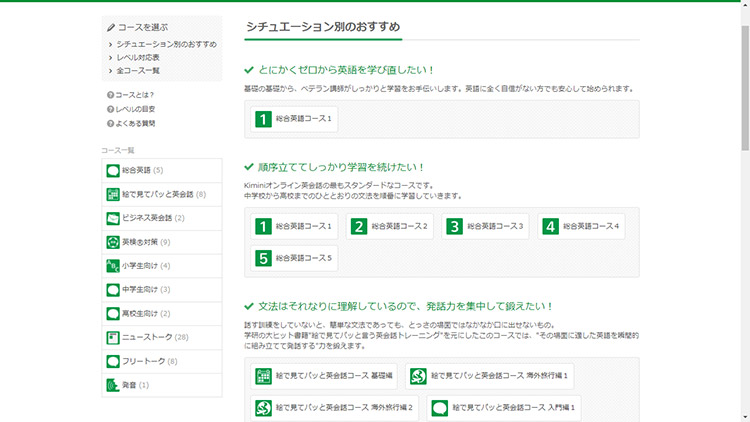This screenshot has width=750, height=422.
Task: Open the 中学生向け category in sidebar list
Action: click(138, 290)
